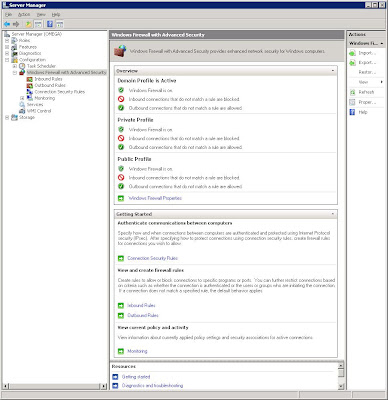The width and height of the screenshot is (388, 400).
Task: Select the Outbound Rules tree icon
Action: 30,85
